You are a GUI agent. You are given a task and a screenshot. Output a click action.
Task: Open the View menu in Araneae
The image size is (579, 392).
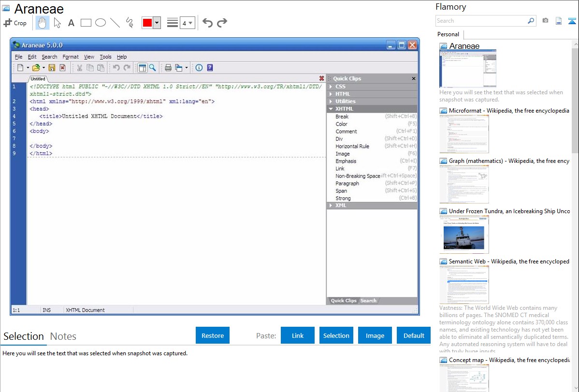89,57
